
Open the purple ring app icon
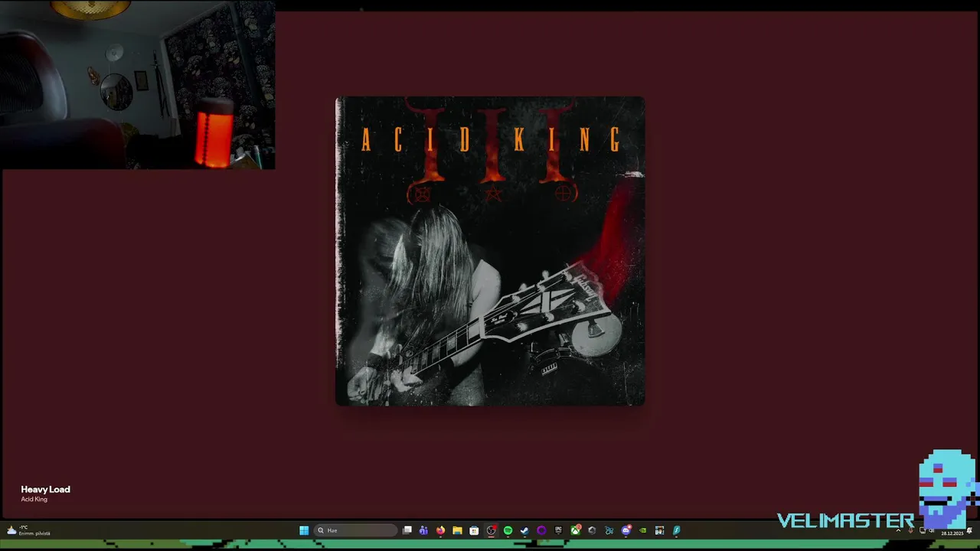[x=541, y=530]
